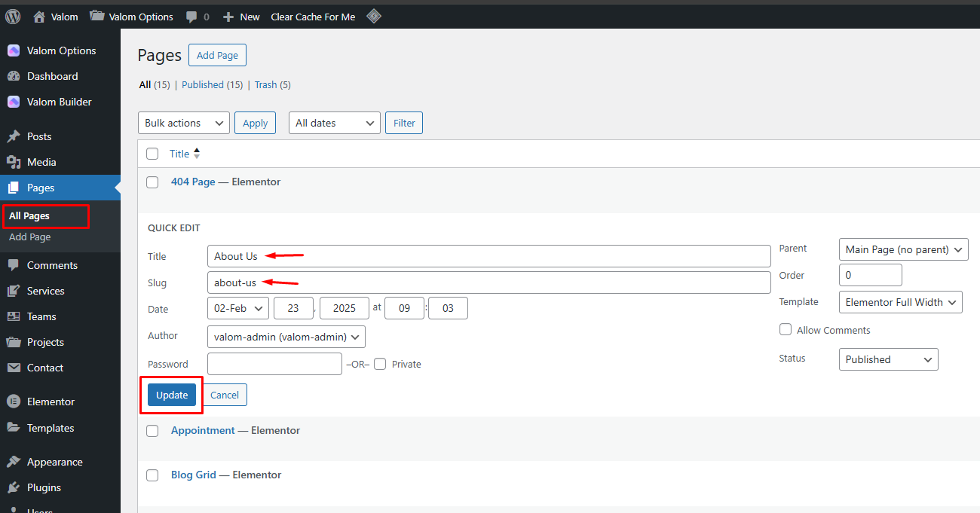This screenshot has height=513, width=980.
Task: Open the Bulk actions dropdown
Action: pos(184,123)
